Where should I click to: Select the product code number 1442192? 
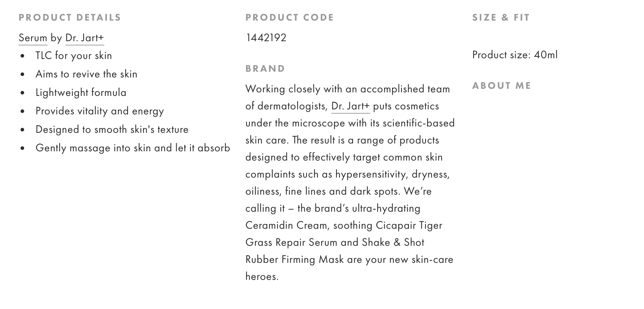tap(266, 38)
